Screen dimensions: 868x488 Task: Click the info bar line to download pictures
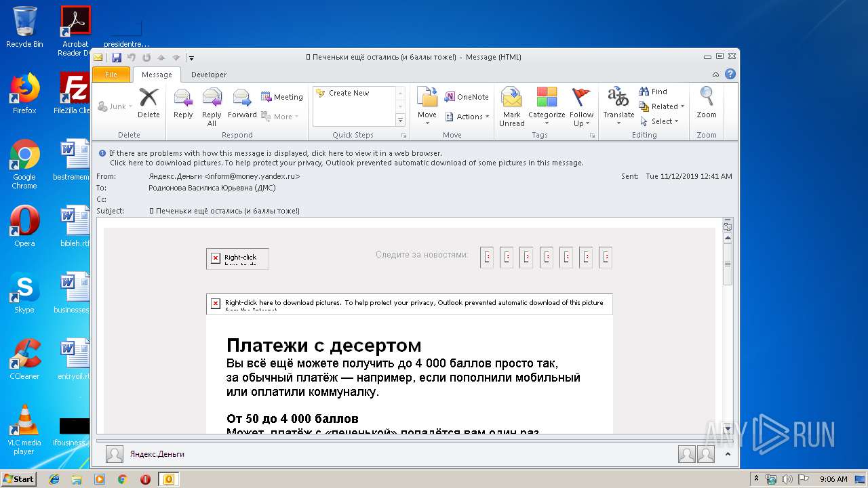pyautogui.click(x=347, y=163)
